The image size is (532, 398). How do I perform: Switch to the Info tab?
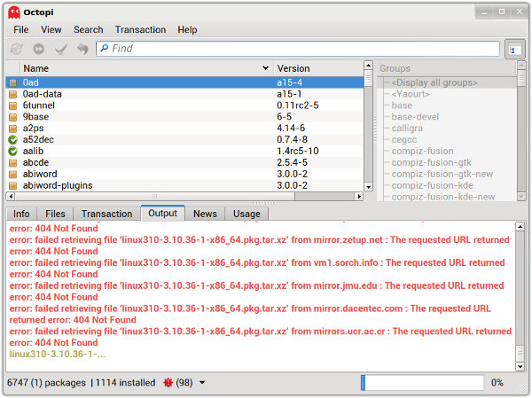(21, 215)
